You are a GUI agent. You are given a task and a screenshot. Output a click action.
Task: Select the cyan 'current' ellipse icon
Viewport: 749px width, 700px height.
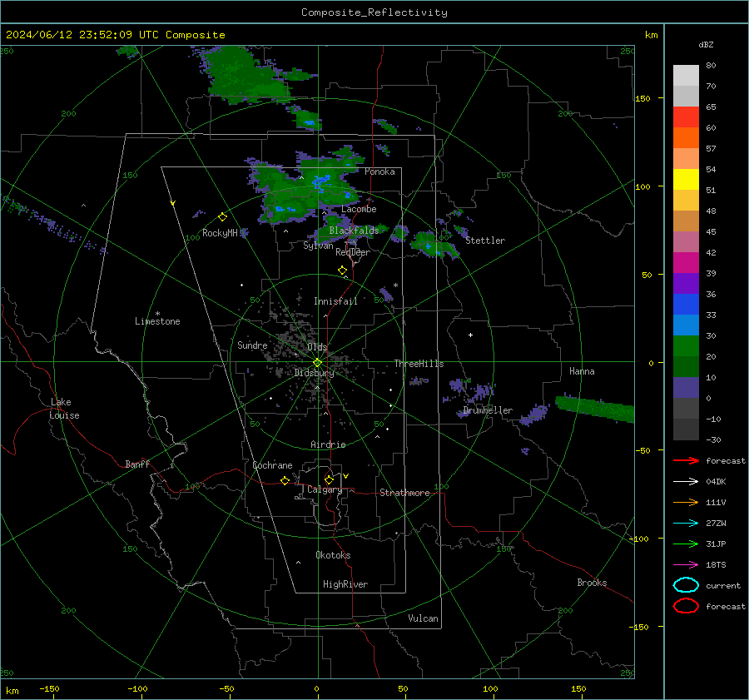[686, 585]
